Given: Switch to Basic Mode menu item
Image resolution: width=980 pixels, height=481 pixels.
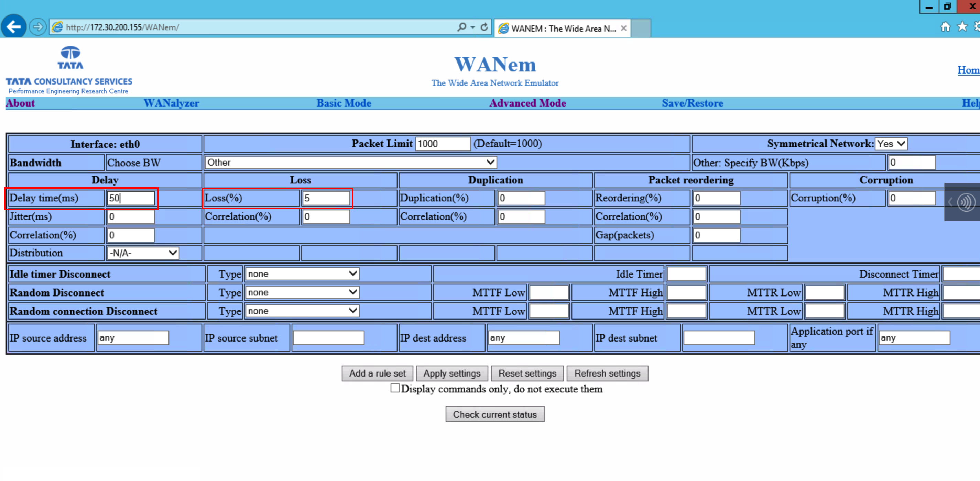Looking at the screenshot, I should tap(344, 103).
